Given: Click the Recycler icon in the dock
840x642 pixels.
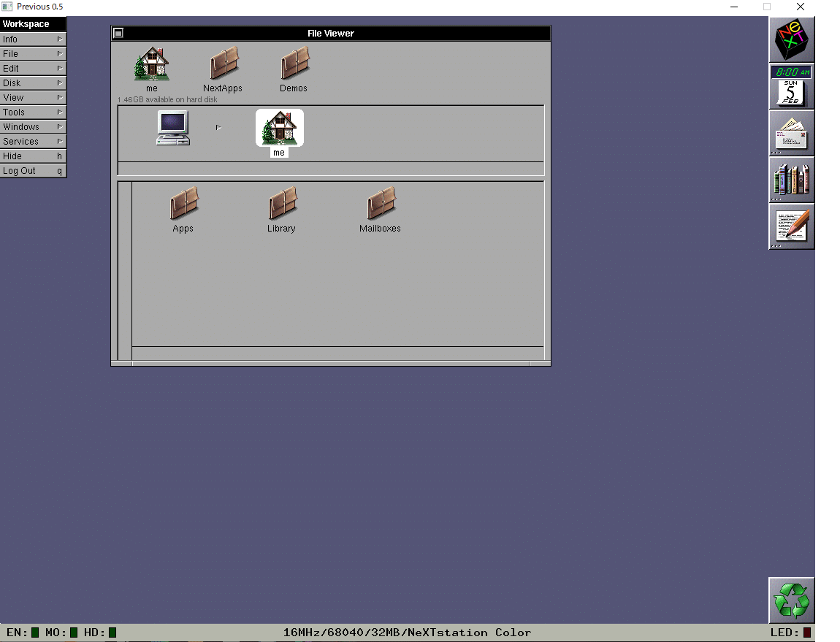Looking at the screenshot, I should click(x=792, y=600).
